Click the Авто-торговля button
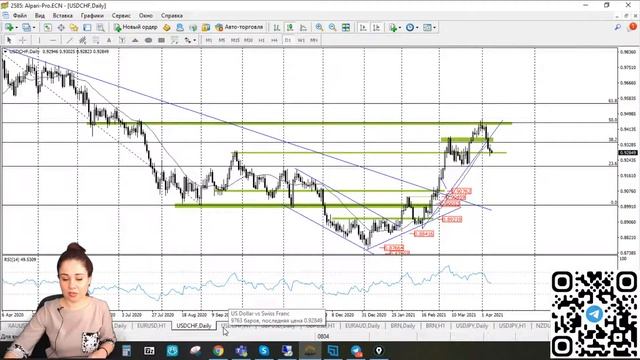Image resolution: width=640 pixels, height=360 pixels. tap(239, 27)
